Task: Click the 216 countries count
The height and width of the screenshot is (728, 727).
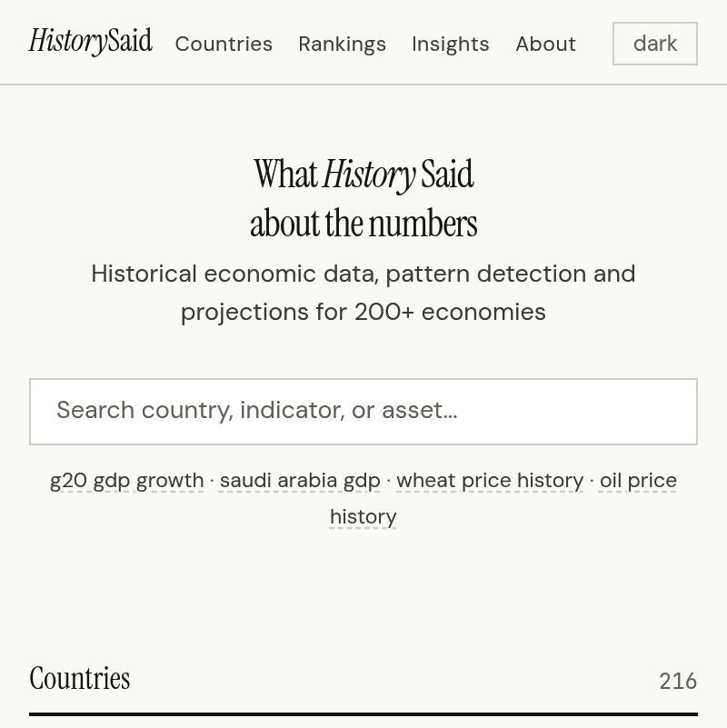Action: pyautogui.click(x=679, y=681)
